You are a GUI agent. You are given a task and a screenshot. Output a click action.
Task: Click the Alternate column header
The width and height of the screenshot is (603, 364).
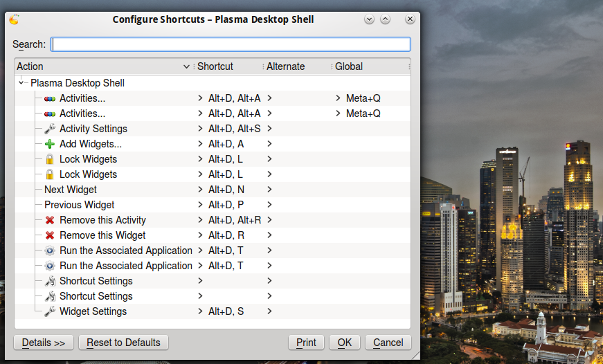coord(297,66)
